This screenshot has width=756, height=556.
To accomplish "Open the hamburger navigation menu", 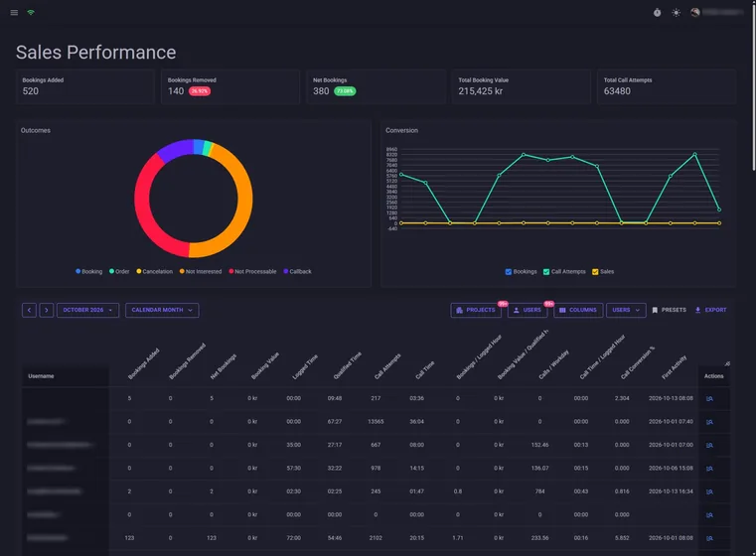I will (x=14, y=13).
